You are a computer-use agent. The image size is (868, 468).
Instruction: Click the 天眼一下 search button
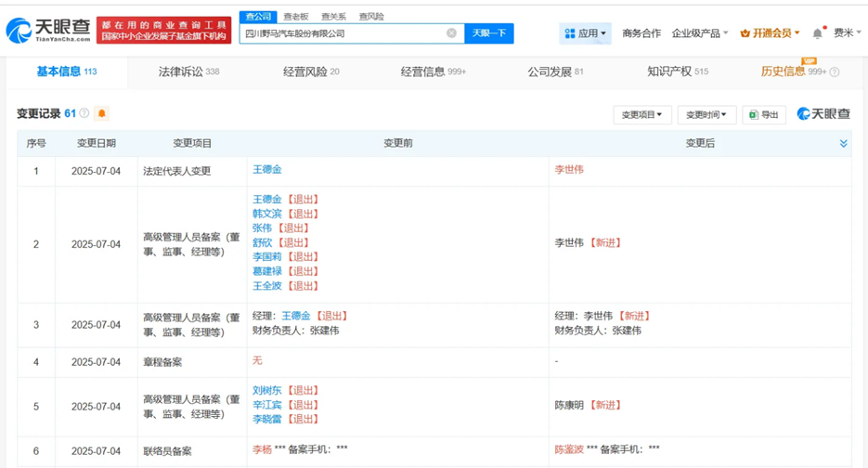tap(488, 33)
